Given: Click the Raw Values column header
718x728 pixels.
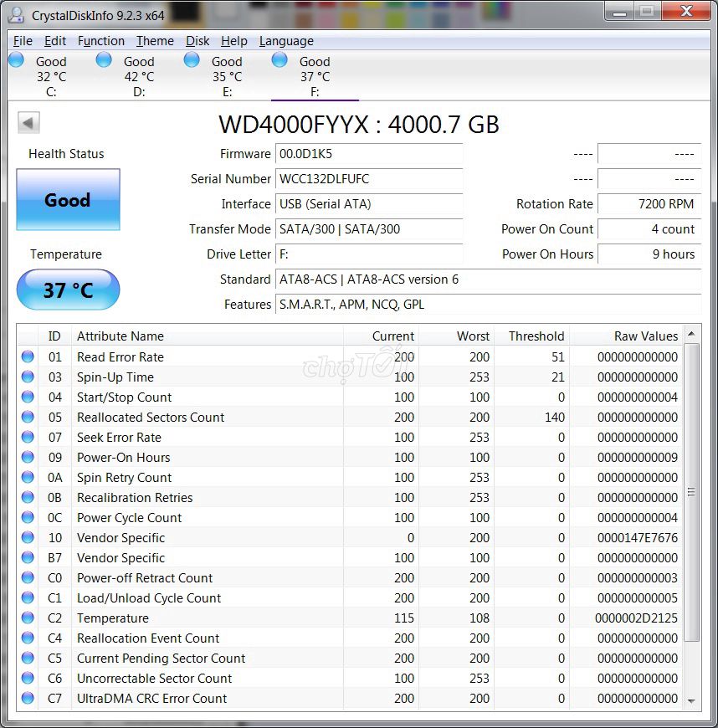Looking at the screenshot, I should coord(626,336).
